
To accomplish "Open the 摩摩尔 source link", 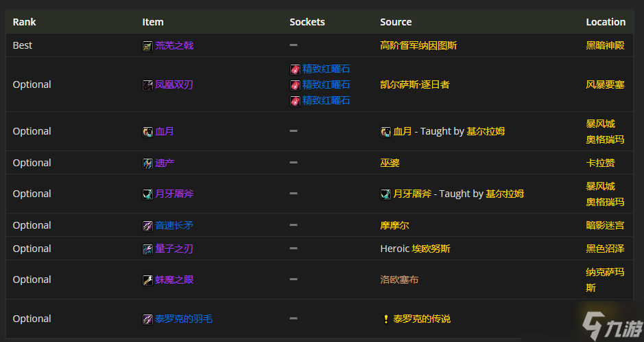I will [394, 225].
